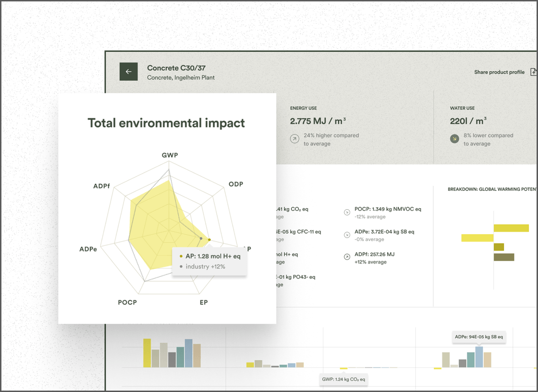This screenshot has width=538, height=392.
Task: Select the ADPf axis label on radar chart
Action: [x=101, y=186]
